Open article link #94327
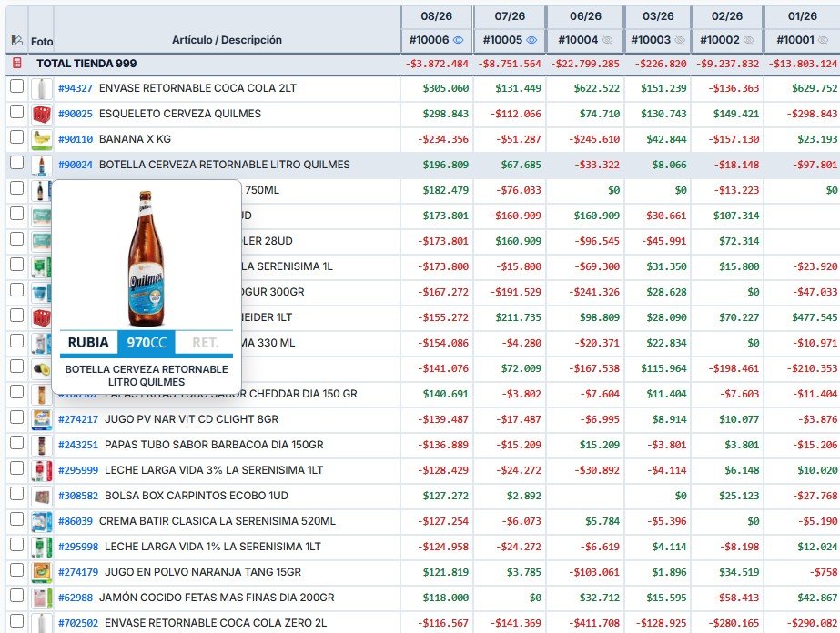Screen dimensions: 840x633 pos(76,88)
